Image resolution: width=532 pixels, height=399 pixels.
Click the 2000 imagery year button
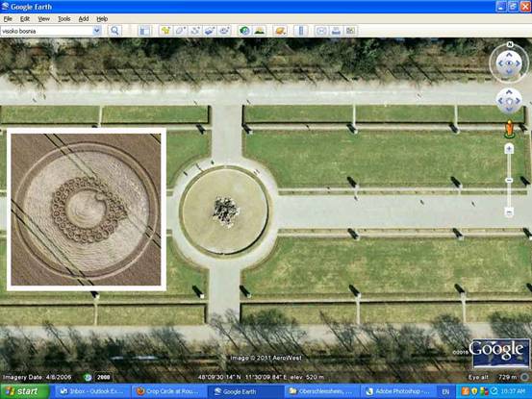tap(103, 377)
